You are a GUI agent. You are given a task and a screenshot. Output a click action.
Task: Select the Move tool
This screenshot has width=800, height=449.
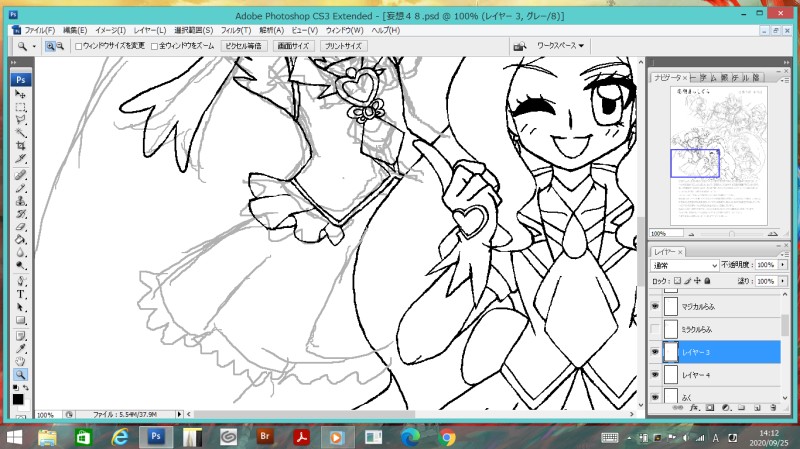[x=20, y=94]
